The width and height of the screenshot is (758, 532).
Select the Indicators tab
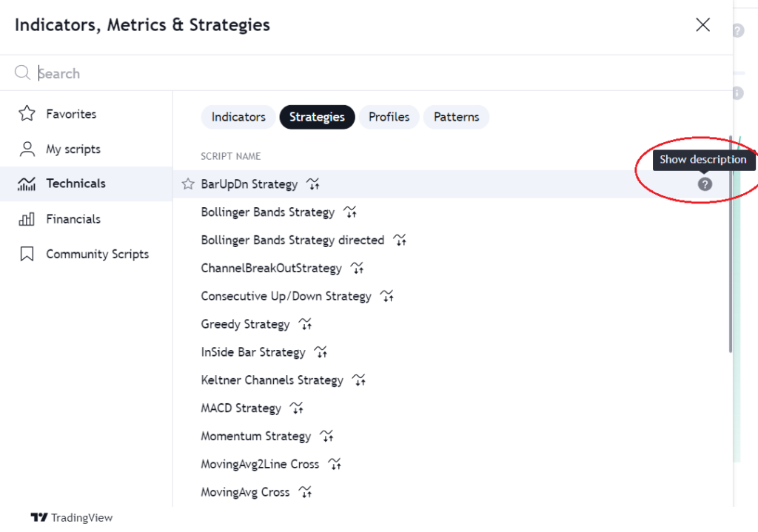(238, 117)
